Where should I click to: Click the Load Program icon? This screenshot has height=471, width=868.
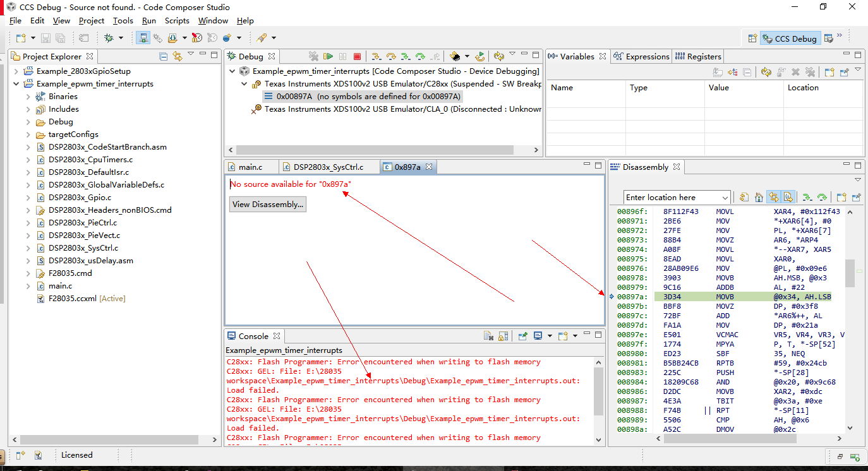click(x=172, y=39)
